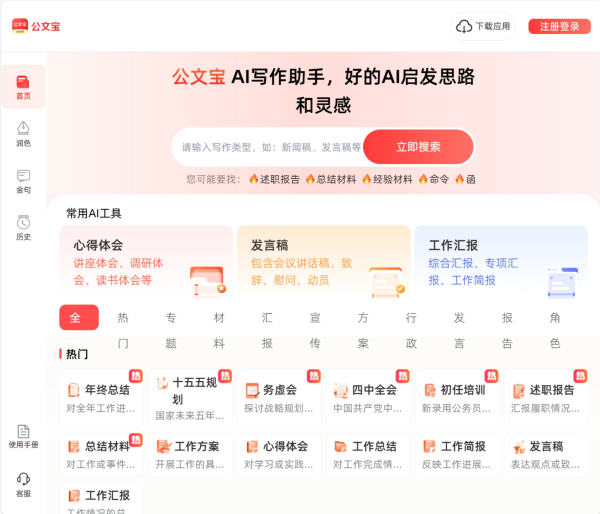The image size is (600, 514).
Task: Click the 工作总结 item icon
Action: click(341, 446)
